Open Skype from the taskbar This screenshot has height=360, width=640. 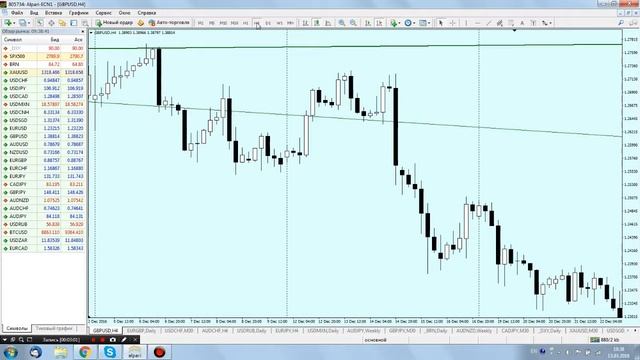point(110,352)
